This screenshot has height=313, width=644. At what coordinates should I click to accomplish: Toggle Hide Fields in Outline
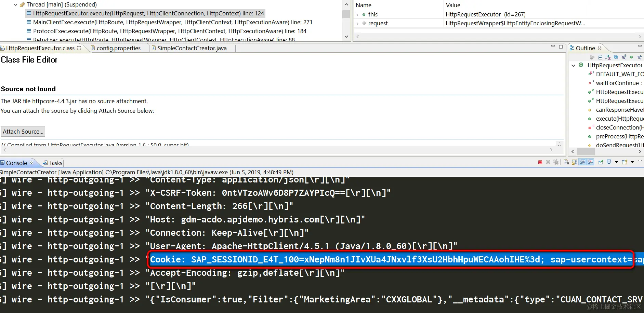(616, 57)
